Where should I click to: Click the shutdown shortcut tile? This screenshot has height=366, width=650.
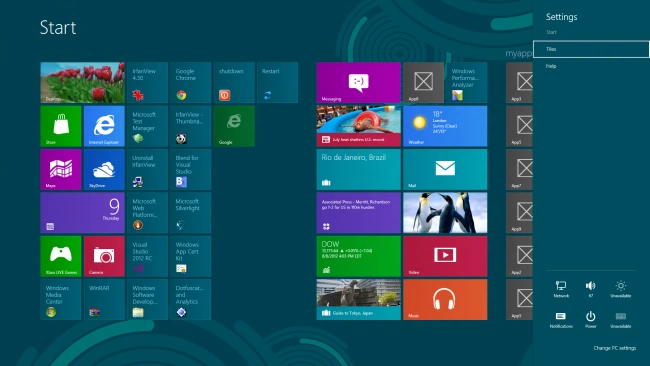[234, 82]
